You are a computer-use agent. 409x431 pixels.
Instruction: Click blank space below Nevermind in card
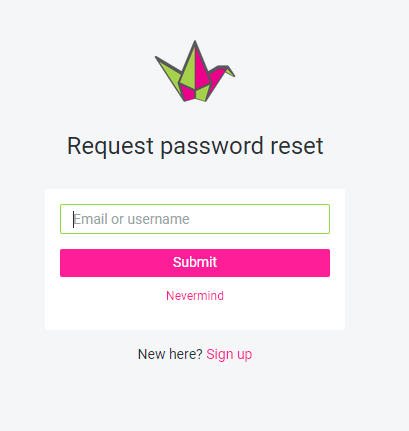pyautogui.click(x=195, y=317)
